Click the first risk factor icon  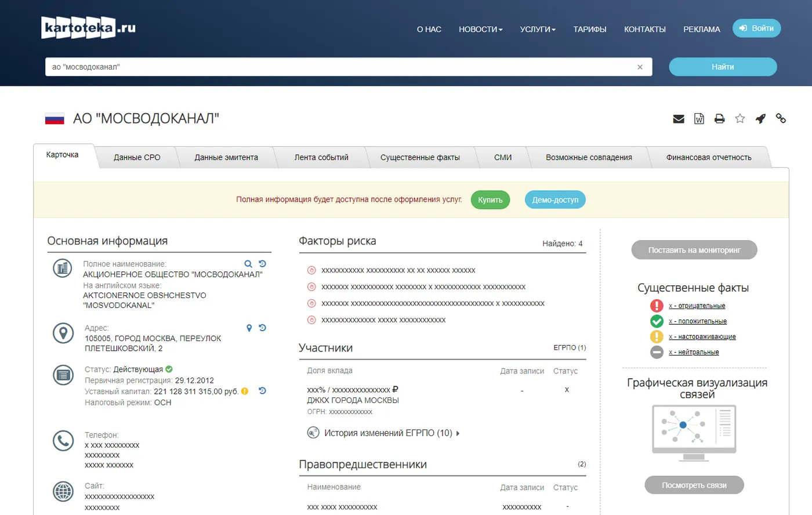pyautogui.click(x=311, y=270)
